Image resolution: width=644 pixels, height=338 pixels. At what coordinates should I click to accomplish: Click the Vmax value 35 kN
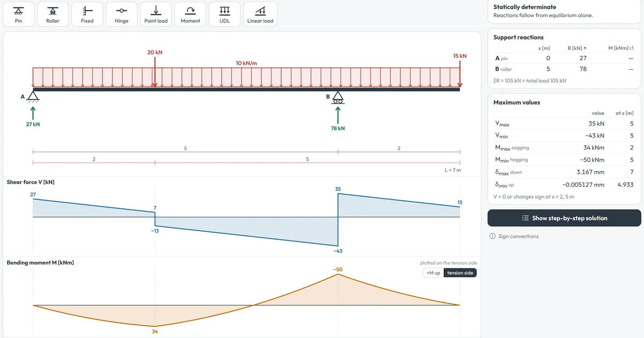pyautogui.click(x=596, y=124)
